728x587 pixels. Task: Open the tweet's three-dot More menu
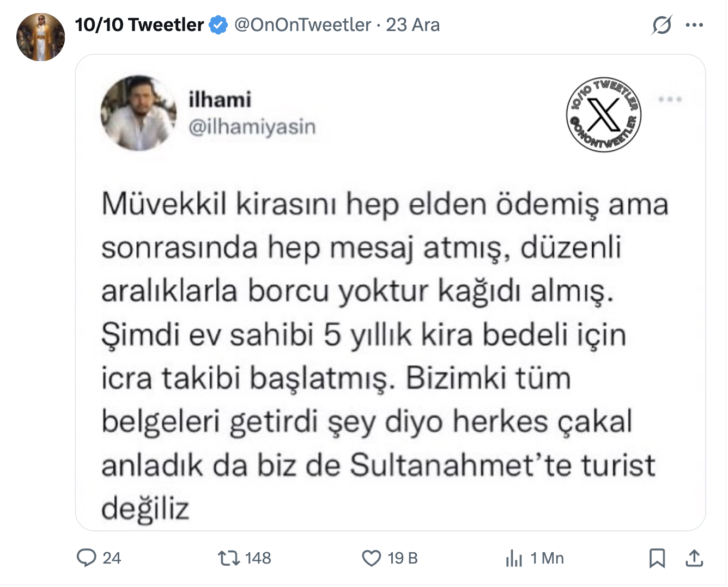694,25
